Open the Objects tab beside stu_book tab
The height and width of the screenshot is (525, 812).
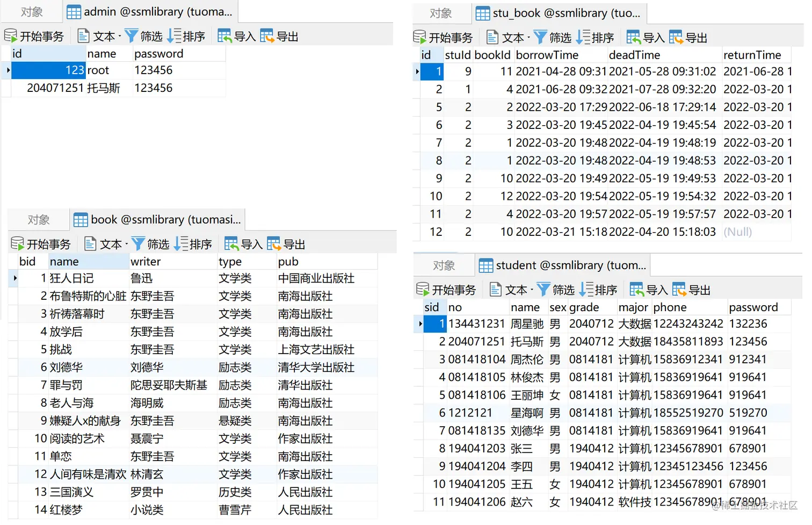point(441,13)
